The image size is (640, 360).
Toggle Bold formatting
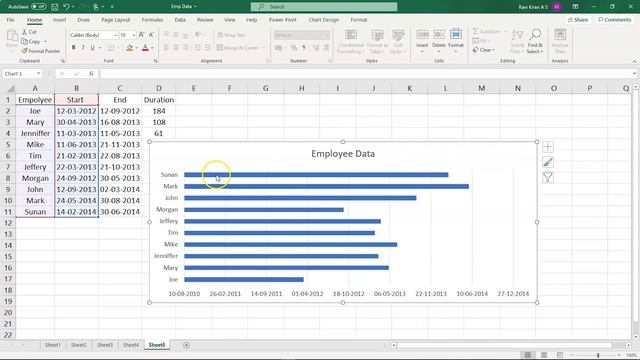click(73, 48)
